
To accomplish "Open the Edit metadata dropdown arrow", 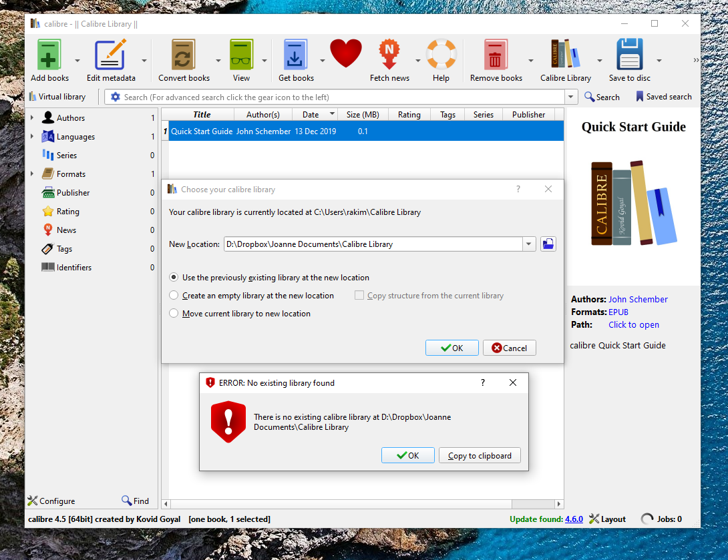I will point(144,61).
